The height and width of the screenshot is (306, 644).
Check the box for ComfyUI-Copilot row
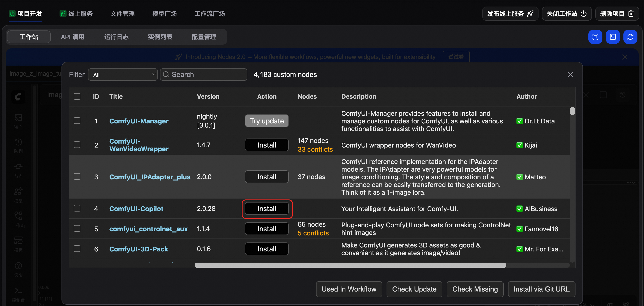[x=77, y=208]
